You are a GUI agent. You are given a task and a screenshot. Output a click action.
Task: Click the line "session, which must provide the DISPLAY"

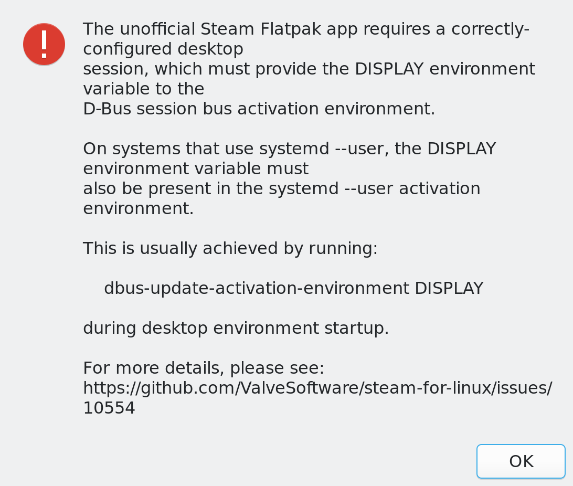(x=309, y=69)
